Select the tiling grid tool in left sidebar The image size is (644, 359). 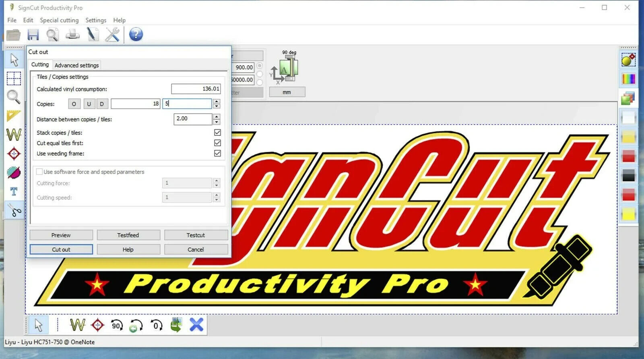click(x=14, y=78)
